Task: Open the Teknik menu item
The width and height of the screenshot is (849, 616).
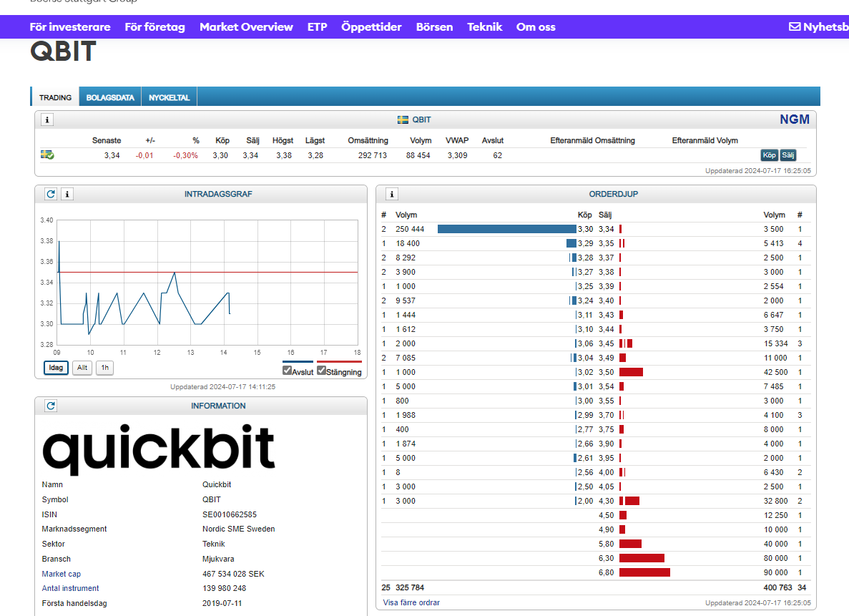Action: [x=485, y=27]
